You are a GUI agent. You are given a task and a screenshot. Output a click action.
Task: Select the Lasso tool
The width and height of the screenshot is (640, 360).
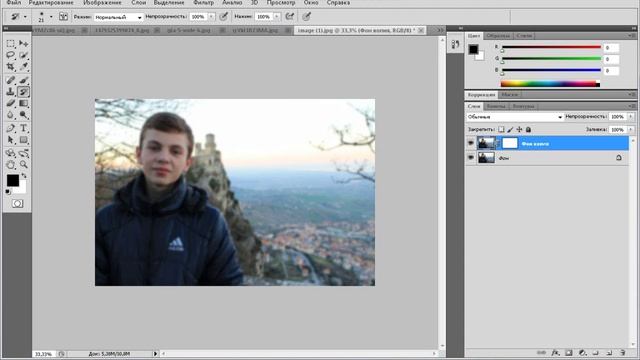click(x=11, y=55)
